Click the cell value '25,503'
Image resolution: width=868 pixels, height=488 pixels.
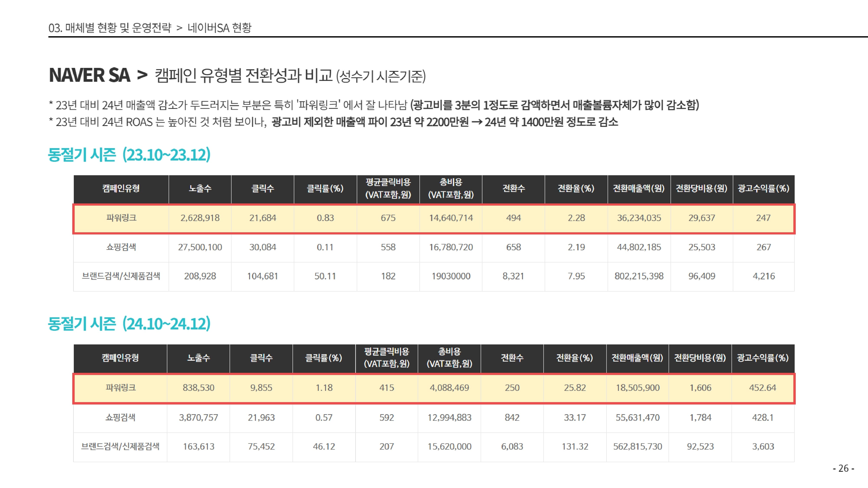coord(702,247)
